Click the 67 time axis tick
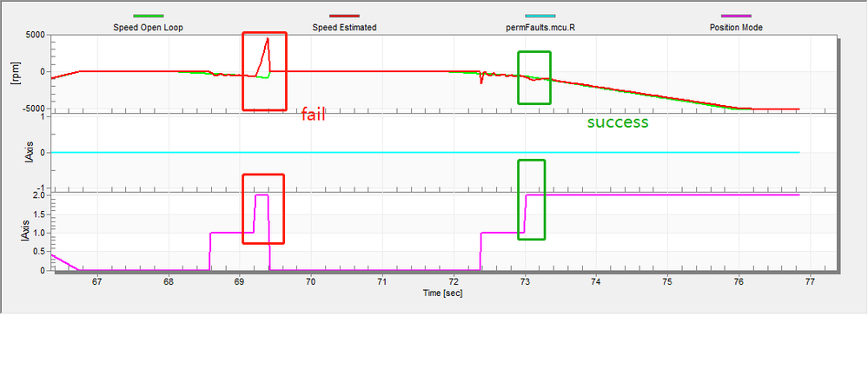The image size is (868, 369). pos(96,282)
